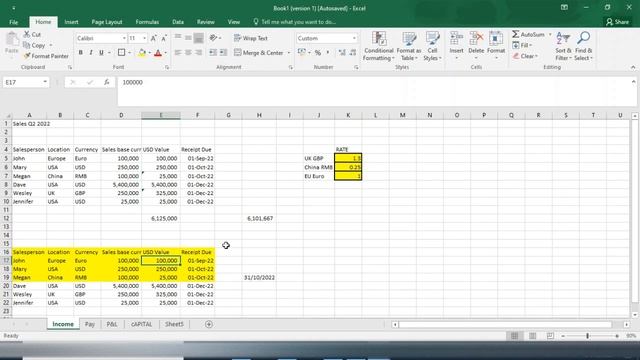Open Find & Select options
This screenshot has width=640, height=360.
point(583,46)
